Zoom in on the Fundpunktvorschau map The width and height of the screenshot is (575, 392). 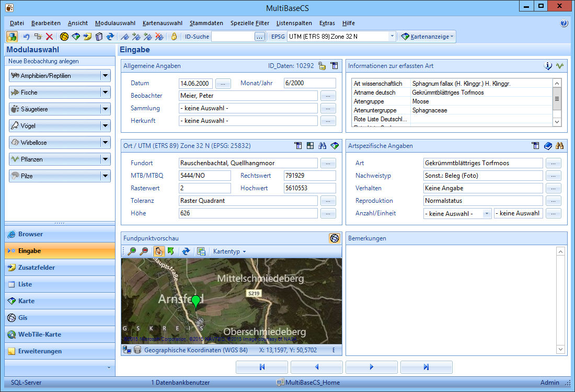132,251
